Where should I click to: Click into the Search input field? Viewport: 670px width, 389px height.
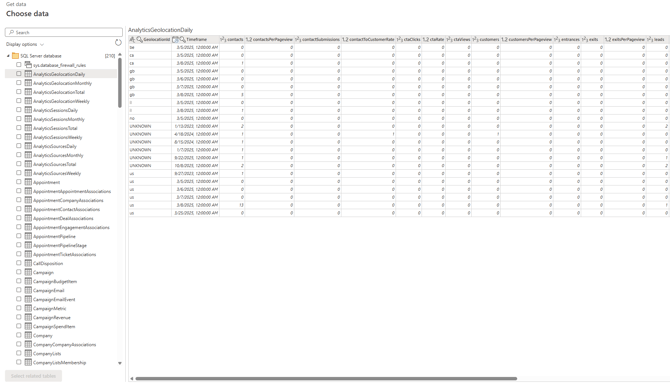(64, 32)
